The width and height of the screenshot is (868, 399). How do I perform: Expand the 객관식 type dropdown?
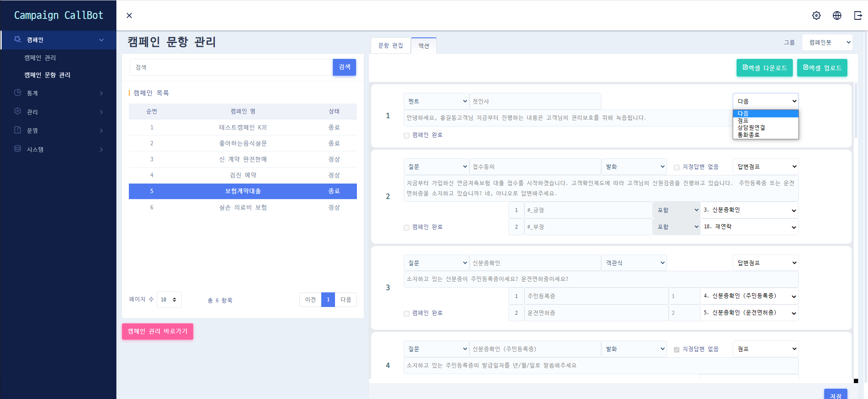[x=634, y=263]
